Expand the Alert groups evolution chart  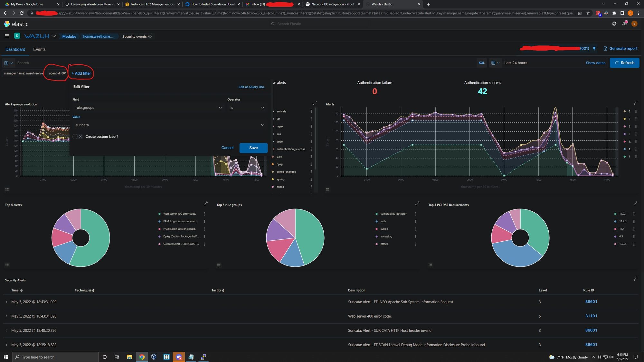point(315,103)
